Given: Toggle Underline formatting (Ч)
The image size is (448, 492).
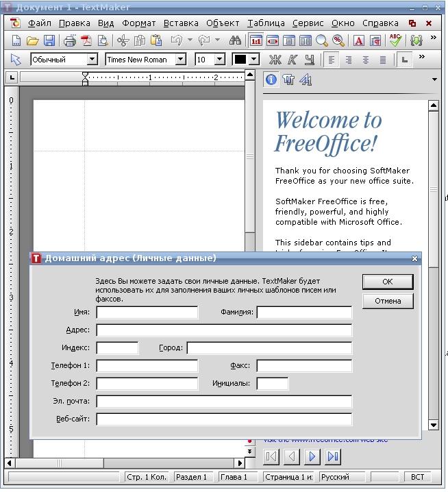Looking at the screenshot, I should 310,60.
